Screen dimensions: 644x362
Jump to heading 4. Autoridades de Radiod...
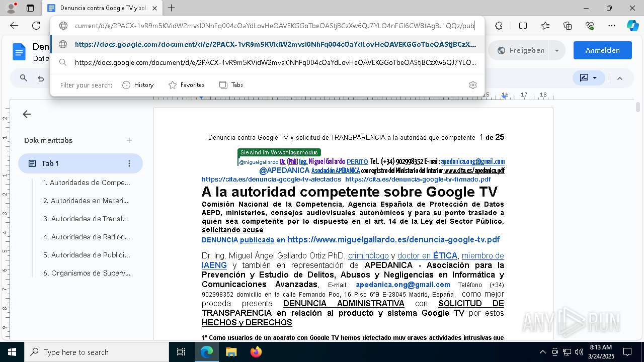(x=87, y=237)
